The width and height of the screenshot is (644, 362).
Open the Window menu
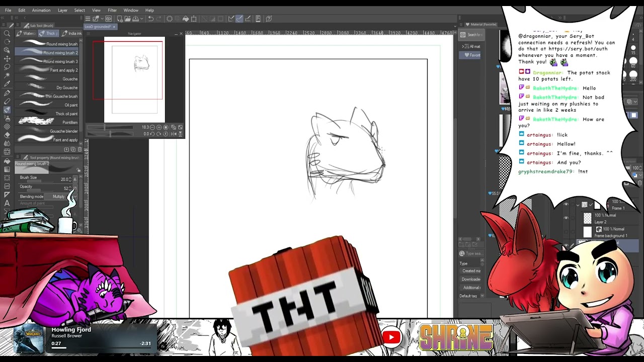click(131, 10)
